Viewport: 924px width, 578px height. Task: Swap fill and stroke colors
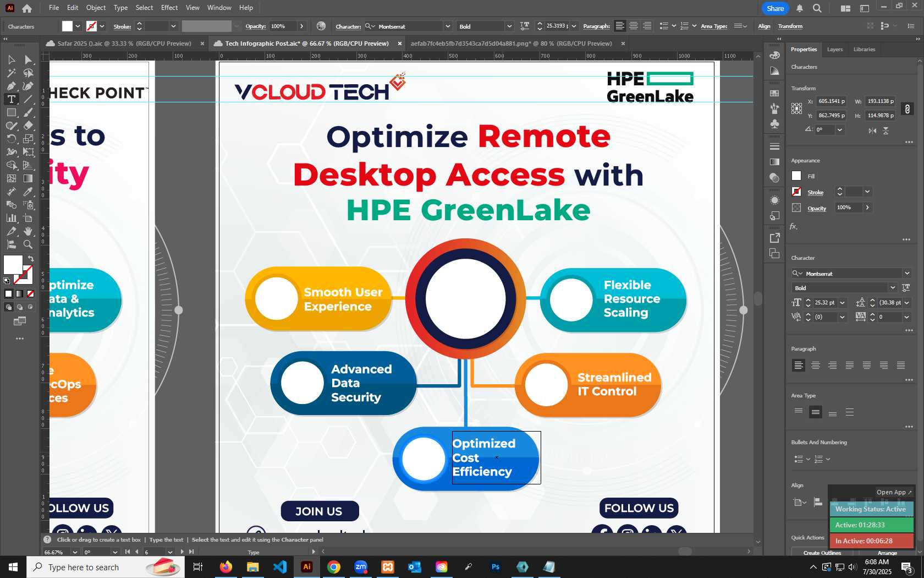[31, 258]
